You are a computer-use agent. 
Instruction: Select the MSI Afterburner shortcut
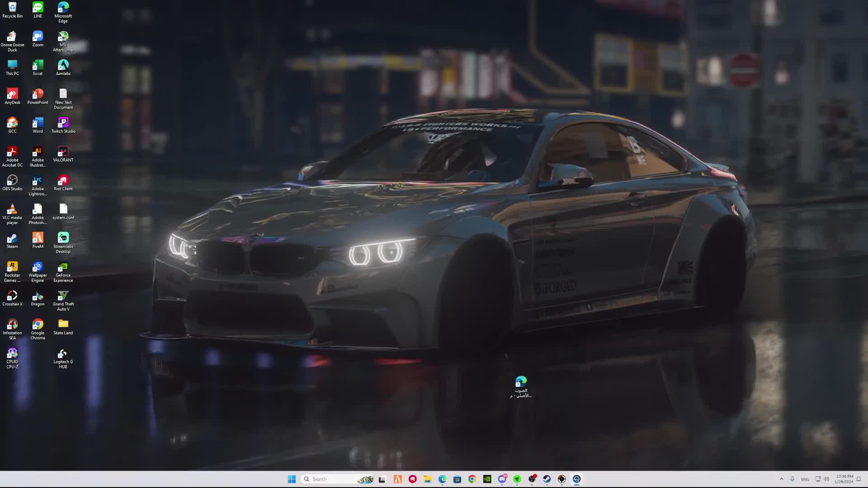coord(63,42)
